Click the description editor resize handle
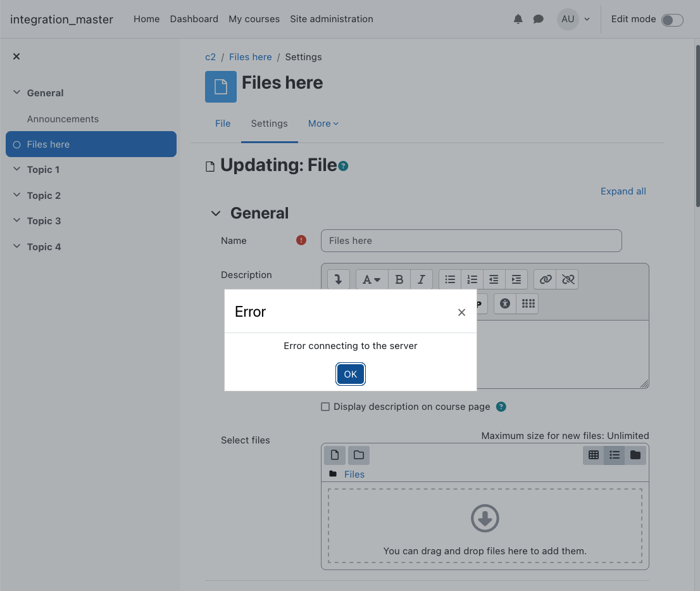 click(x=644, y=384)
